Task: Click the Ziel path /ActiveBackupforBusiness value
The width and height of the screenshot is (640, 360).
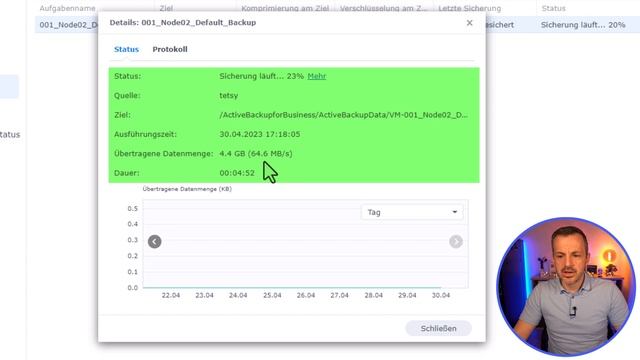Action: coord(344,115)
